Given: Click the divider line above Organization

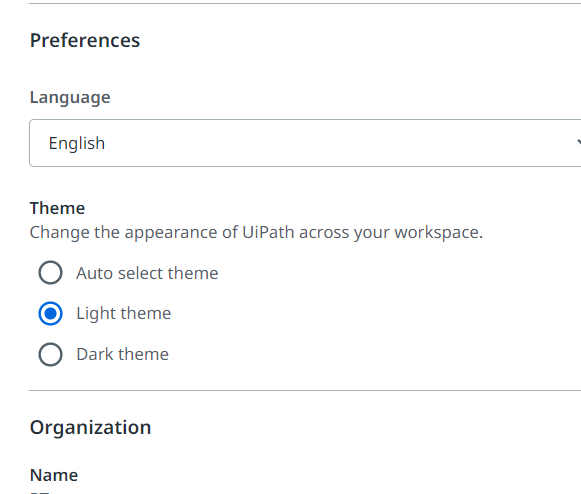Looking at the screenshot, I should [305, 390].
